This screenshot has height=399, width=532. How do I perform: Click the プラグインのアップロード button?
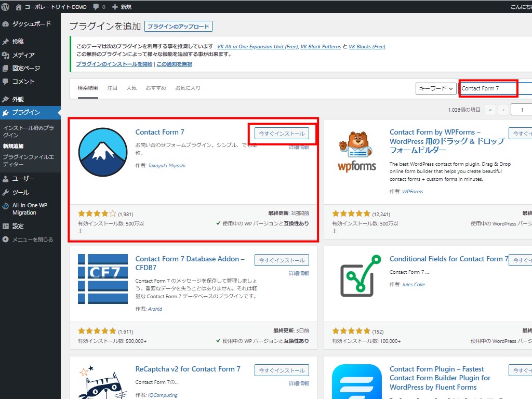178,26
